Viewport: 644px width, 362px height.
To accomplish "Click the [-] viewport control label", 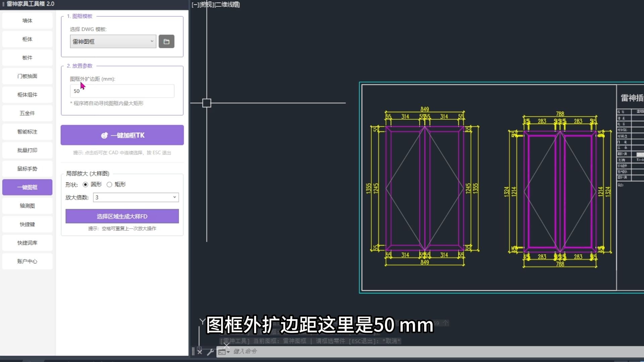I will point(195,5).
